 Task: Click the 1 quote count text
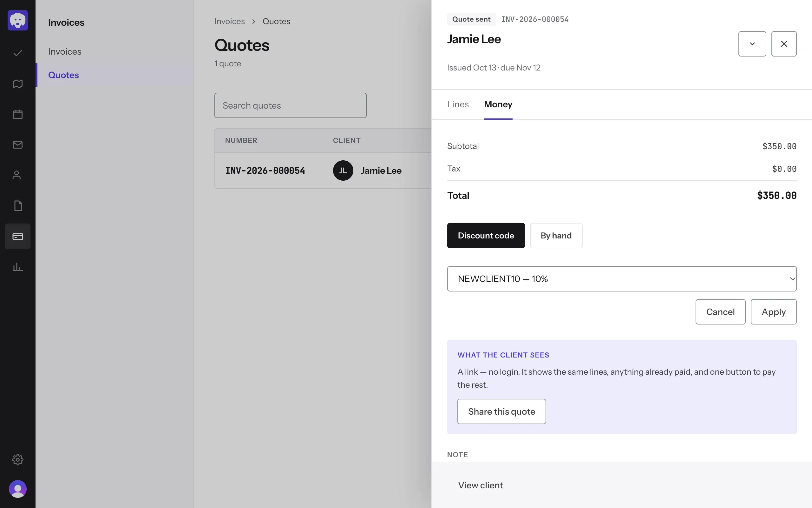point(227,63)
